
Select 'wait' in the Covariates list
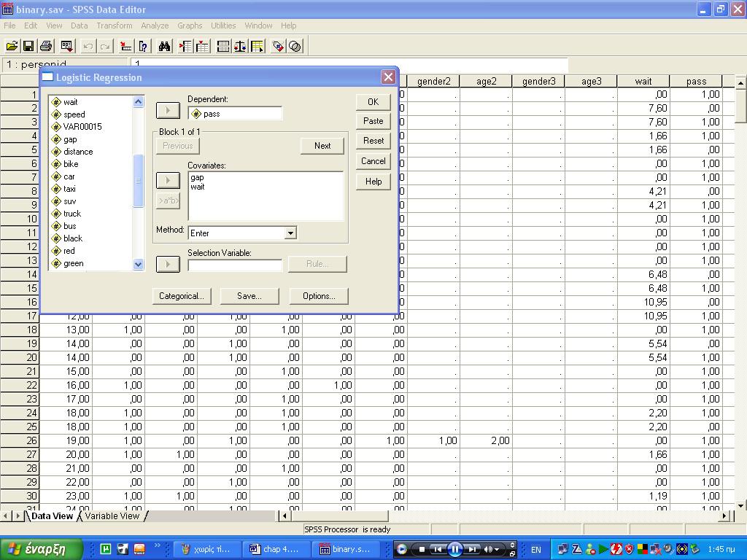[197, 187]
